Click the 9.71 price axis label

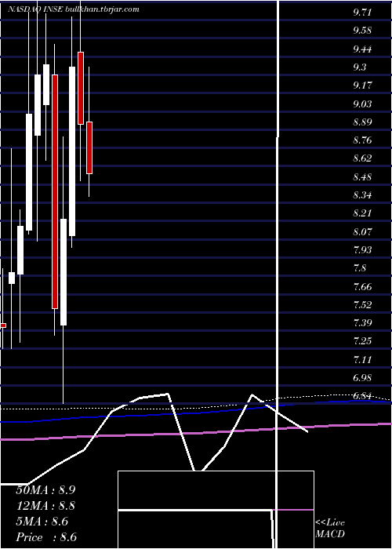[362, 13]
